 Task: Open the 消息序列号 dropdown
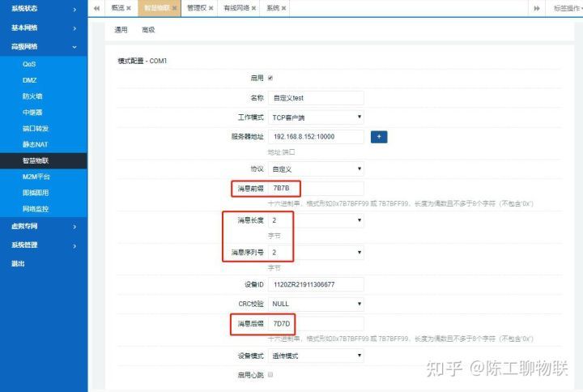[316, 253]
